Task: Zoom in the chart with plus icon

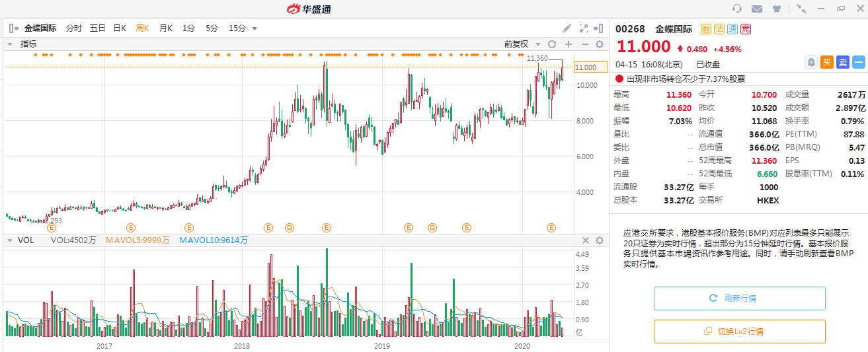Action: (x=568, y=44)
